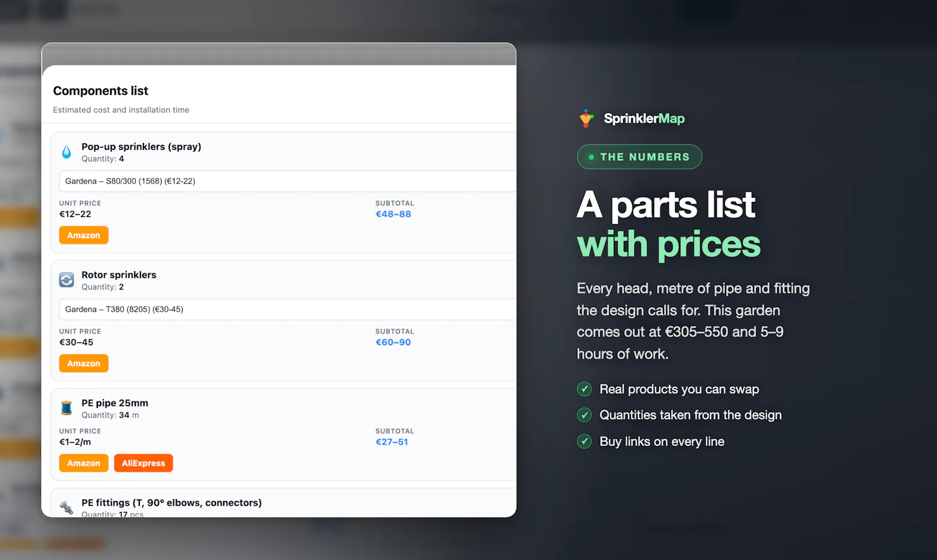The width and height of the screenshot is (937, 560).
Task: Click the SprinklerMap wordmark
Action: click(x=644, y=118)
